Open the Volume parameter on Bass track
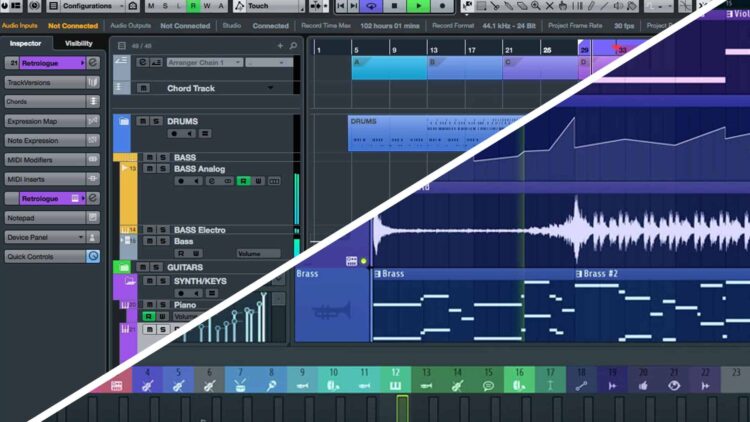750x422 pixels. point(258,254)
